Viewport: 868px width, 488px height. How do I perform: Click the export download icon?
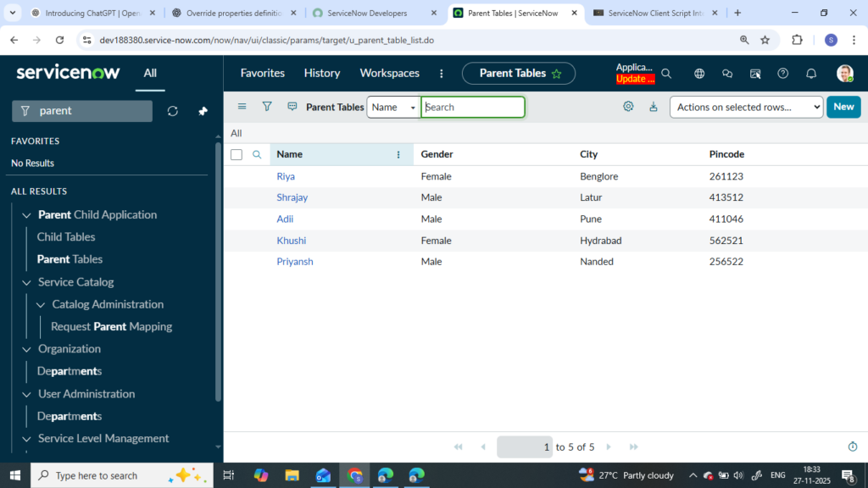click(653, 107)
